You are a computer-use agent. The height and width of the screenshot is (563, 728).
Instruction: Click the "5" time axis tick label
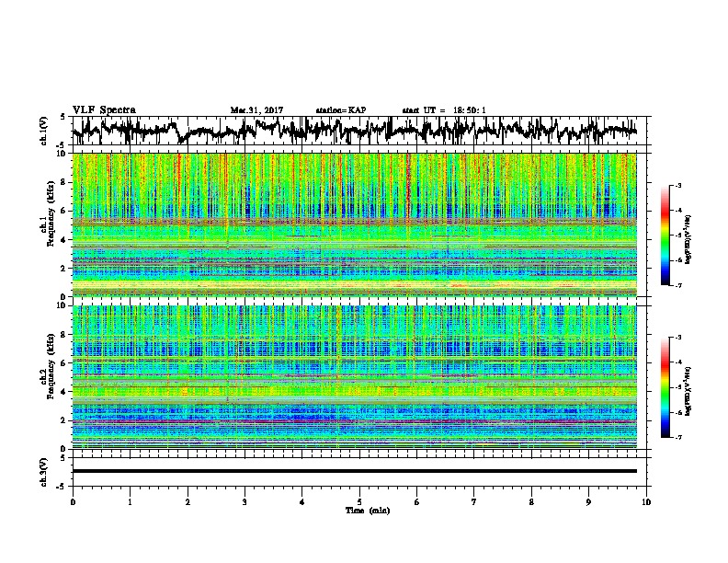[x=359, y=502]
